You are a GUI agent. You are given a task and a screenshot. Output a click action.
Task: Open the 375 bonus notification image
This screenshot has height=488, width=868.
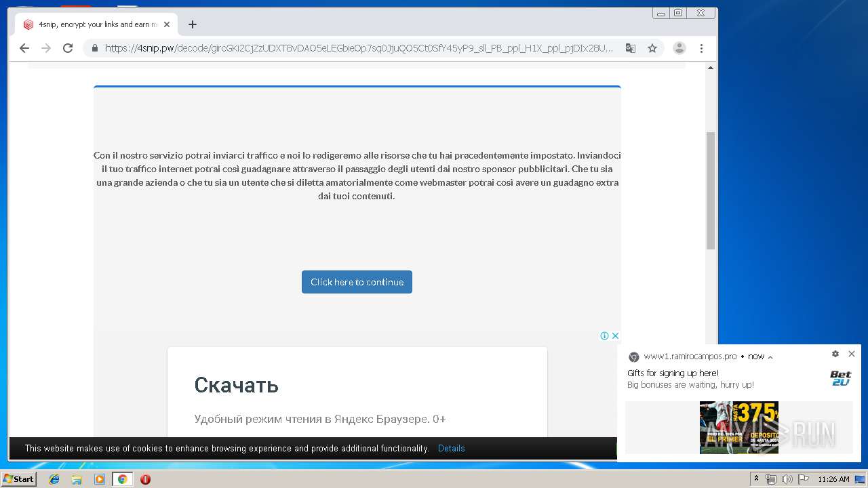[739, 428]
